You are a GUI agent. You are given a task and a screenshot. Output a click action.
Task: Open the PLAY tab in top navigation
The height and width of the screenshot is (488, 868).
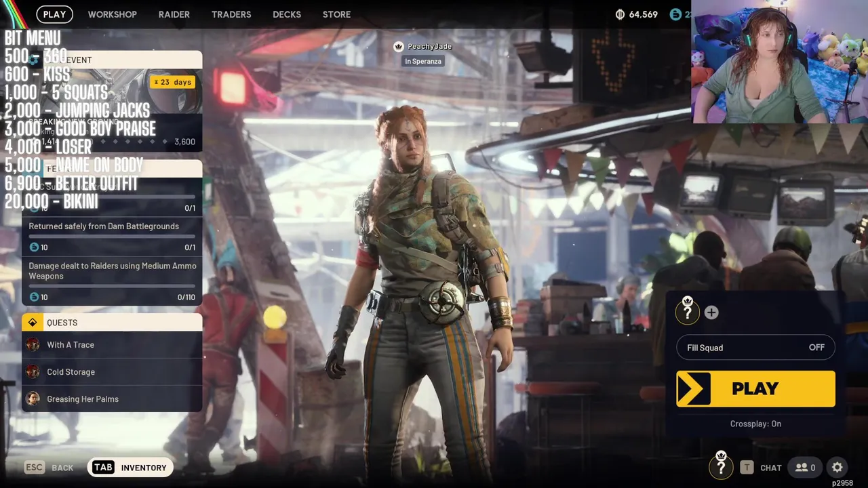point(54,14)
